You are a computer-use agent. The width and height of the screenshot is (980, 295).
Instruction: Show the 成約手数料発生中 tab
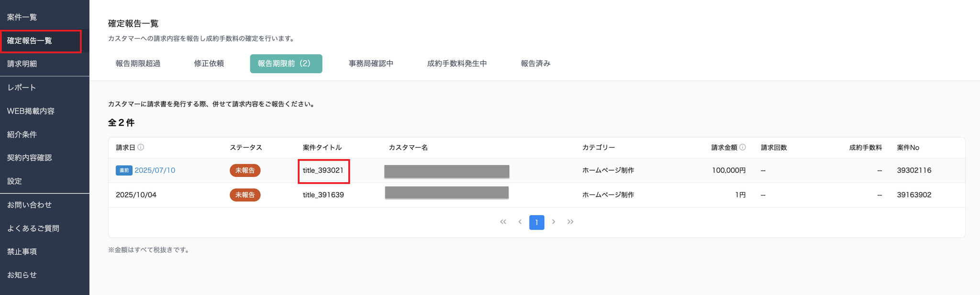457,64
